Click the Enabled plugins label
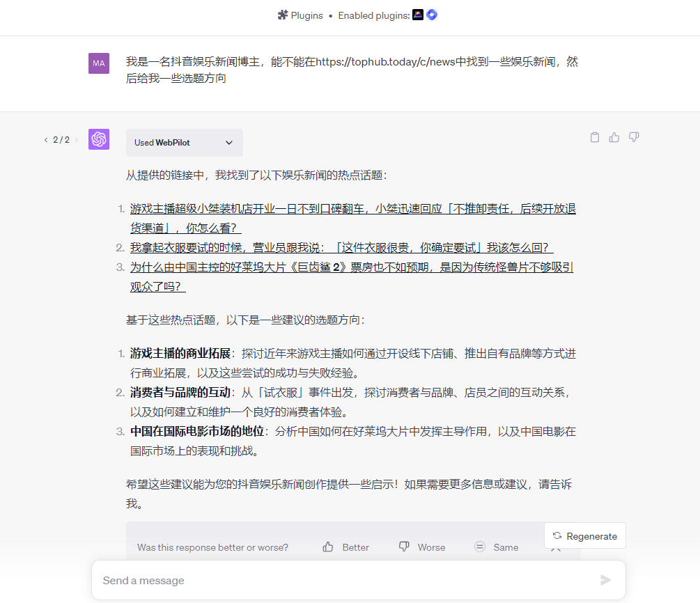This screenshot has height=603, width=700. coord(373,15)
